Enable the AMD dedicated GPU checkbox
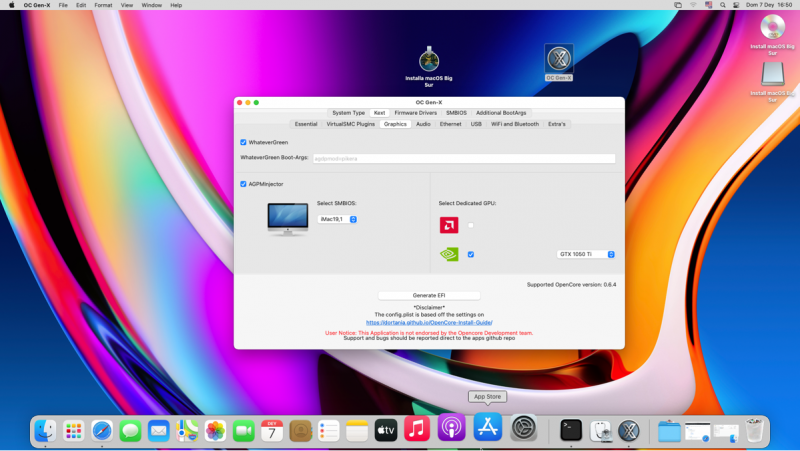This screenshot has height=451, width=800. click(471, 225)
